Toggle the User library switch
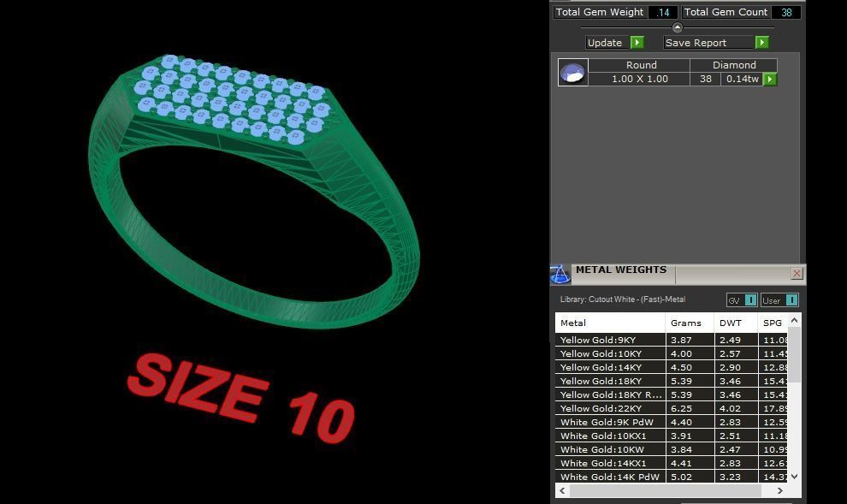This screenshot has height=504, width=847. (791, 300)
